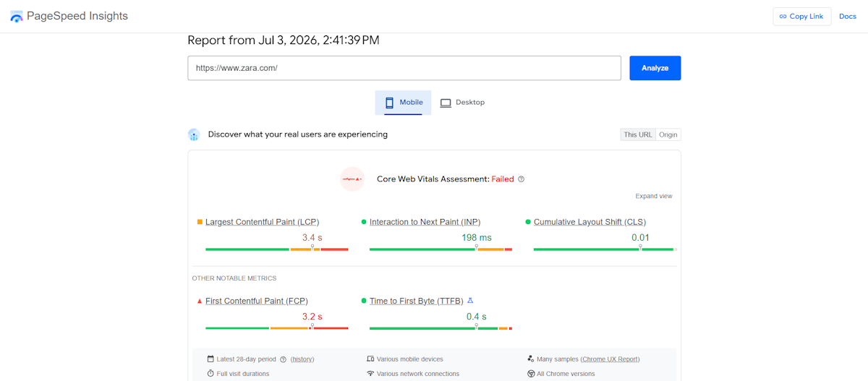Screen dimensions: 868x381
Task: Click the CLS distribution bar
Action: point(605,249)
